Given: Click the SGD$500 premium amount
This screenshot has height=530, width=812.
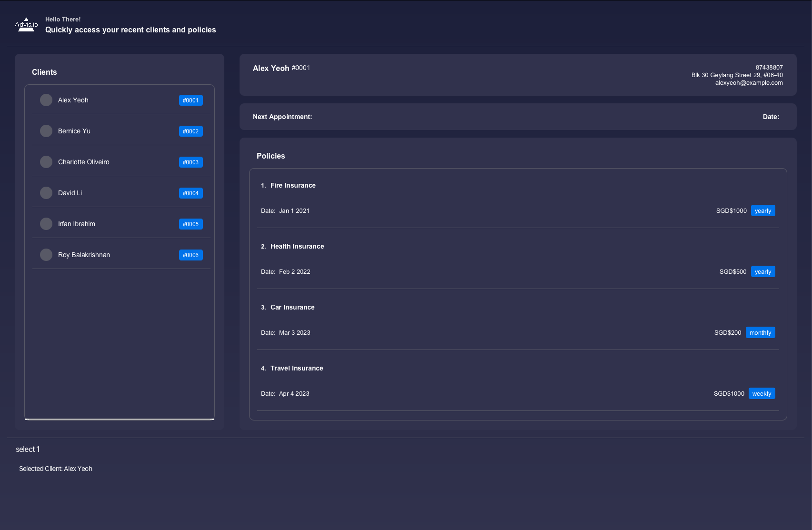Looking at the screenshot, I should 733,271.
